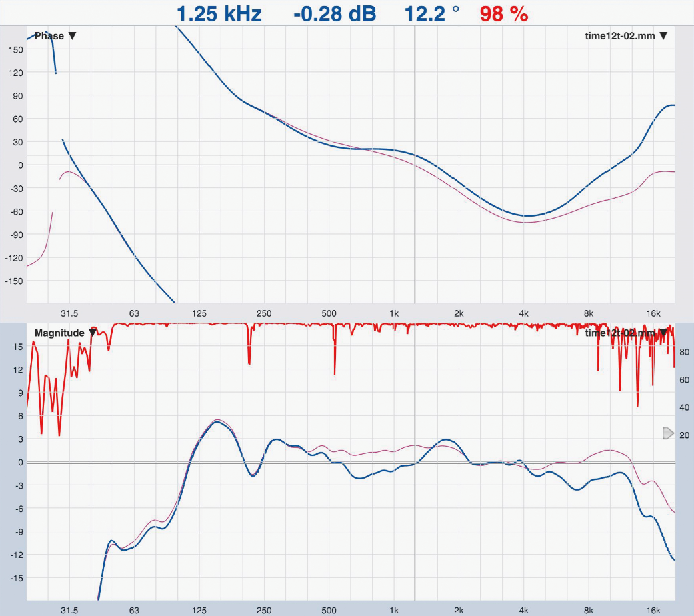Click the 150 label on the phase axis
The image size is (694, 616).
click(16, 49)
